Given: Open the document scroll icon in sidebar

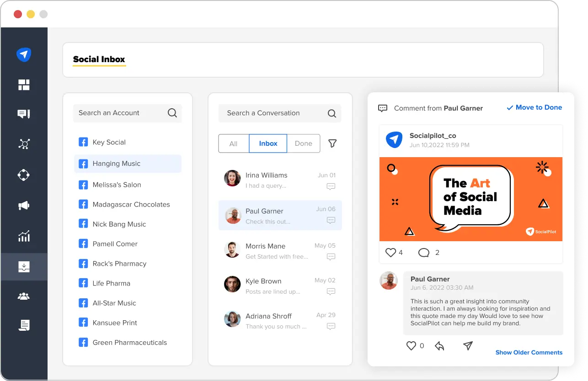Looking at the screenshot, I should (24, 325).
